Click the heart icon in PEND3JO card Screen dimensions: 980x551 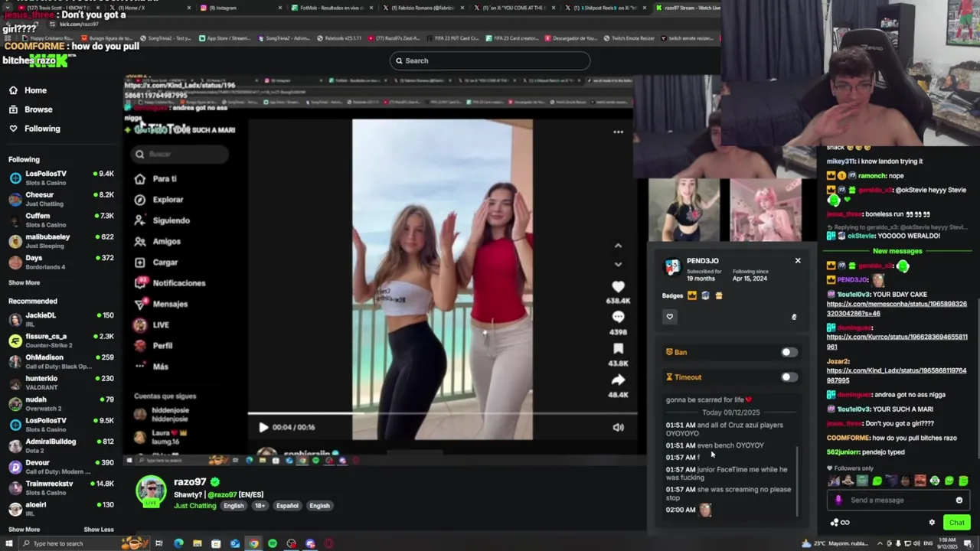coord(670,317)
